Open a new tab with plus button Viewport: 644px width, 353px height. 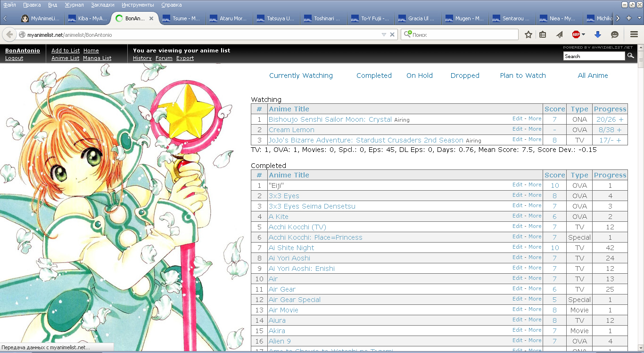coord(629,18)
